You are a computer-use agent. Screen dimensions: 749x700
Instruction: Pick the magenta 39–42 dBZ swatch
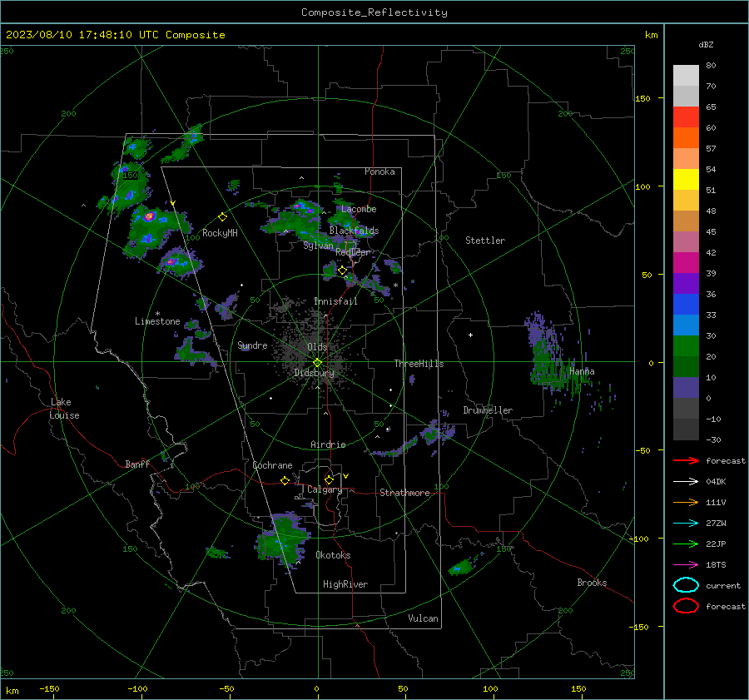click(686, 263)
